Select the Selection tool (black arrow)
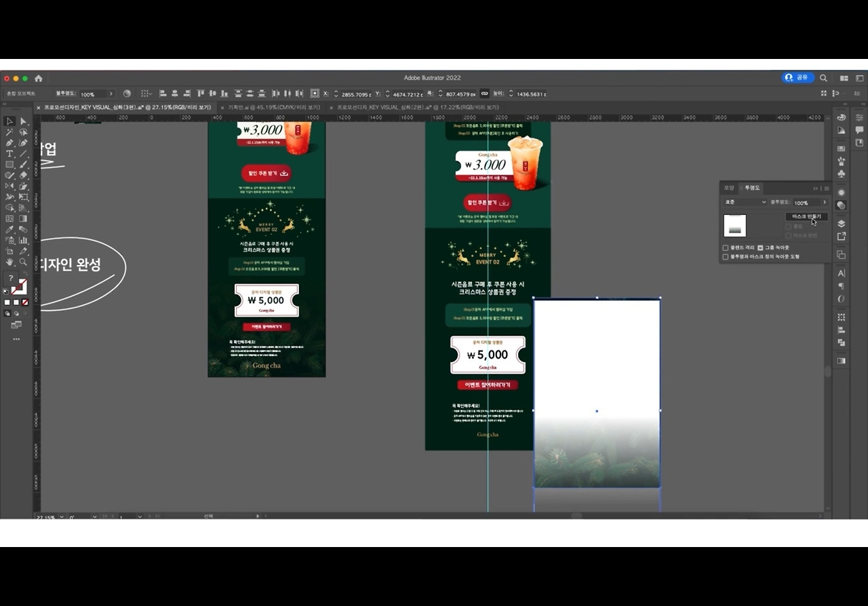The height and width of the screenshot is (606, 868). click(10, 121)
